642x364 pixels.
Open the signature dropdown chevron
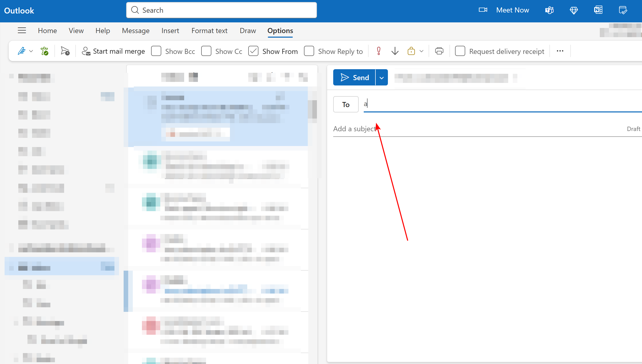point(31,51)
